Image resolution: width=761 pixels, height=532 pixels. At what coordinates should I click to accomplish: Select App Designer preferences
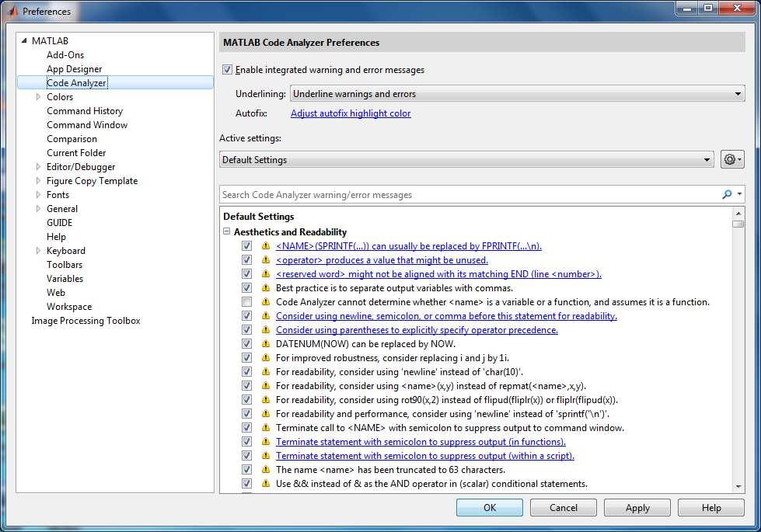coord(75,69)
